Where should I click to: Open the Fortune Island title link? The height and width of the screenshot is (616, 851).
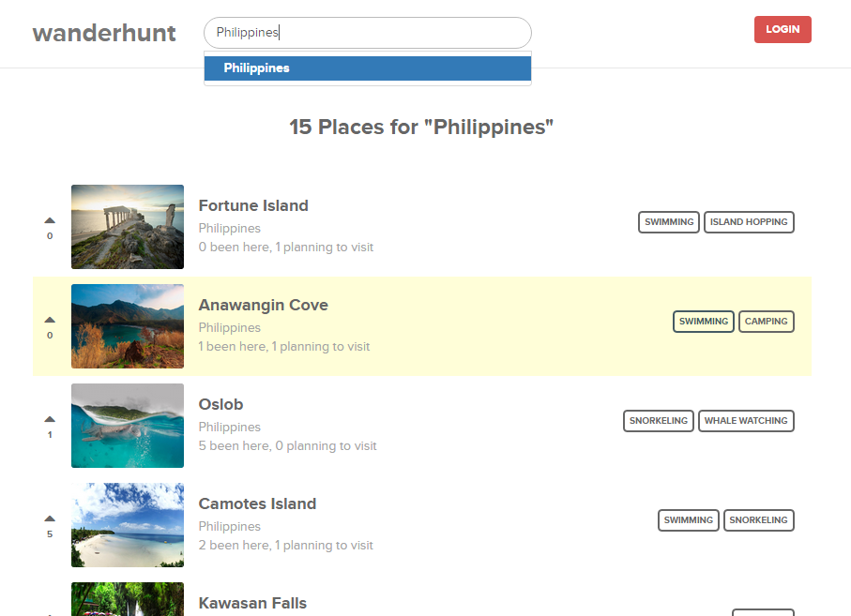coord(253,205)
